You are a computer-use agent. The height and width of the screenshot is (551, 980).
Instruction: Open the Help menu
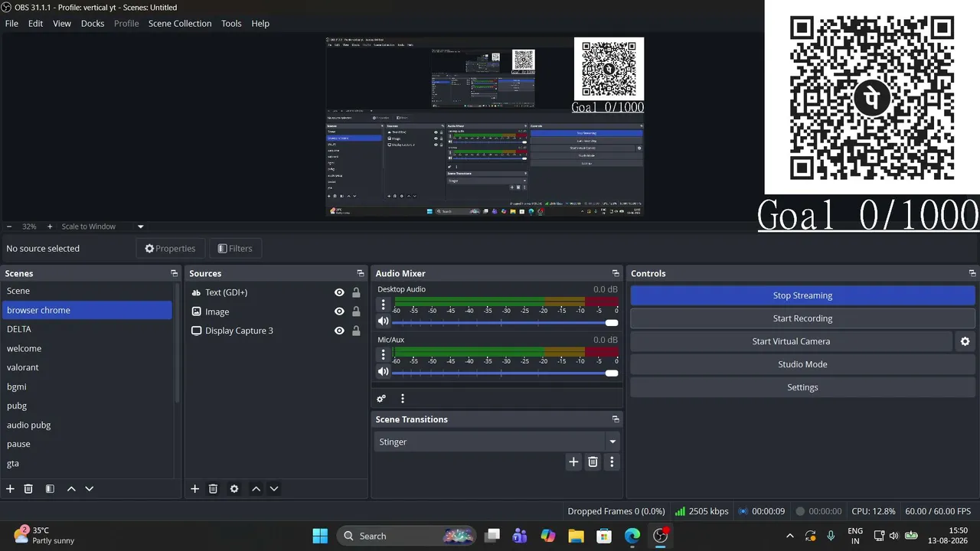pyautogui.click(x=260, y=24)
